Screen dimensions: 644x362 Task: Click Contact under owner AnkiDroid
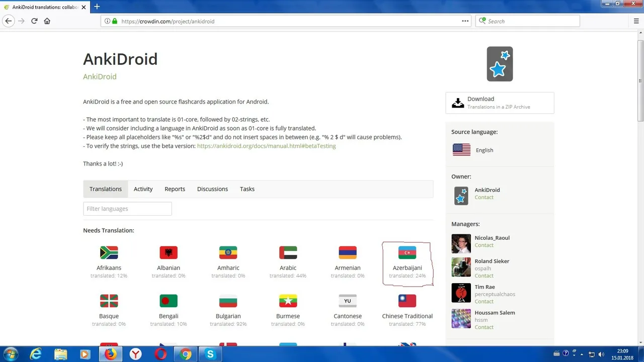(x=484, y=197)
